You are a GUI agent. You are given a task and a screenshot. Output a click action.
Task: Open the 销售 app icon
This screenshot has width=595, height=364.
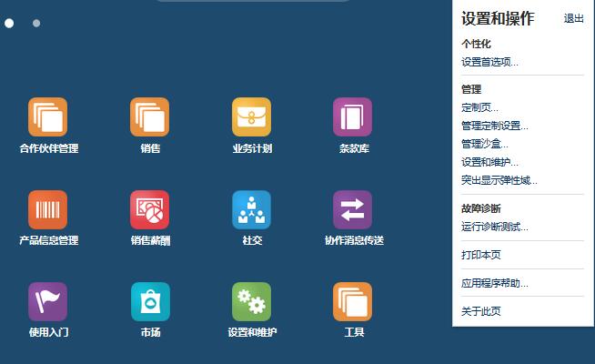(149, 116)
